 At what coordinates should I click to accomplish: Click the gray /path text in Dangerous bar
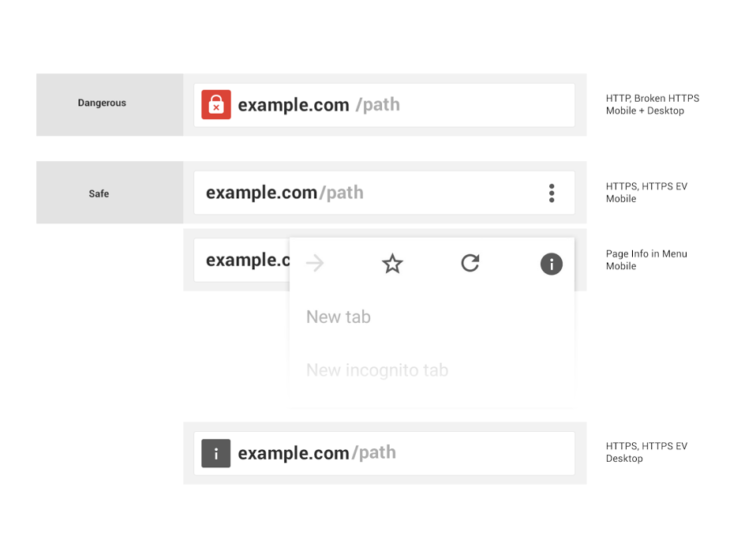coord(378,105)
